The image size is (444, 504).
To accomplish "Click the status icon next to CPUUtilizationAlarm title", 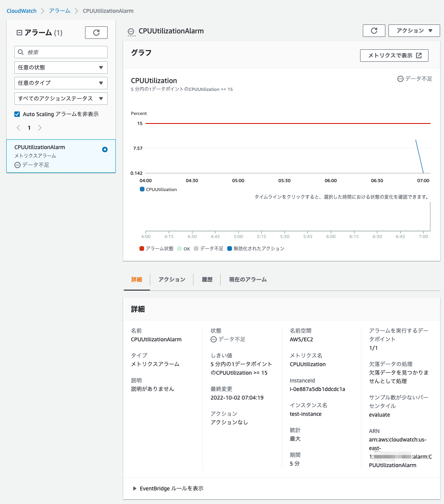I will coord(131,31).
